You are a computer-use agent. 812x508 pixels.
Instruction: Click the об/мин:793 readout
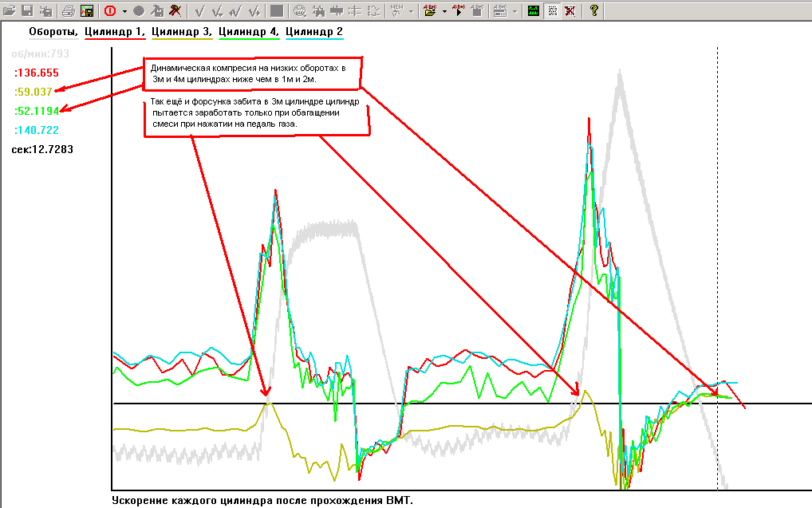41,54
